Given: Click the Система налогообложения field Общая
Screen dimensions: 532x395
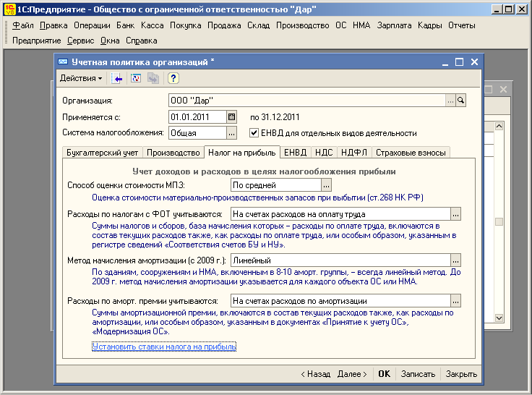Looking at the screenshot, I should pos(197,133).
